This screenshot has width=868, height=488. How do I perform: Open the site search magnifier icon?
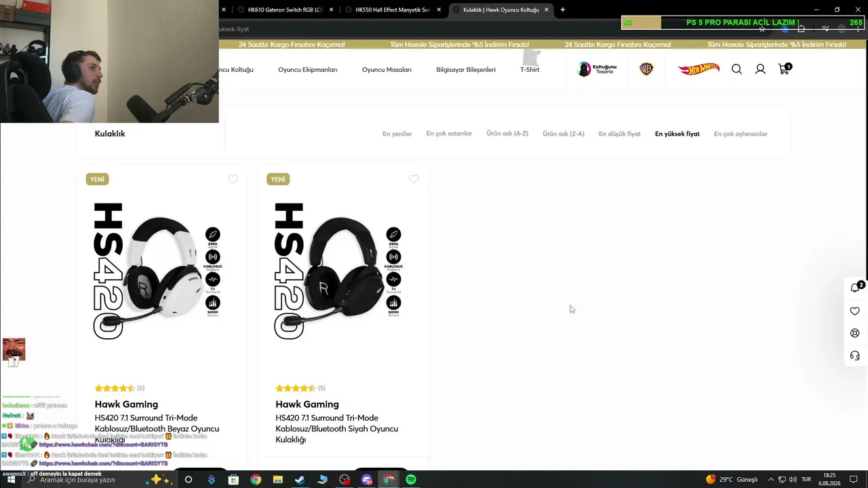point(736,69)
